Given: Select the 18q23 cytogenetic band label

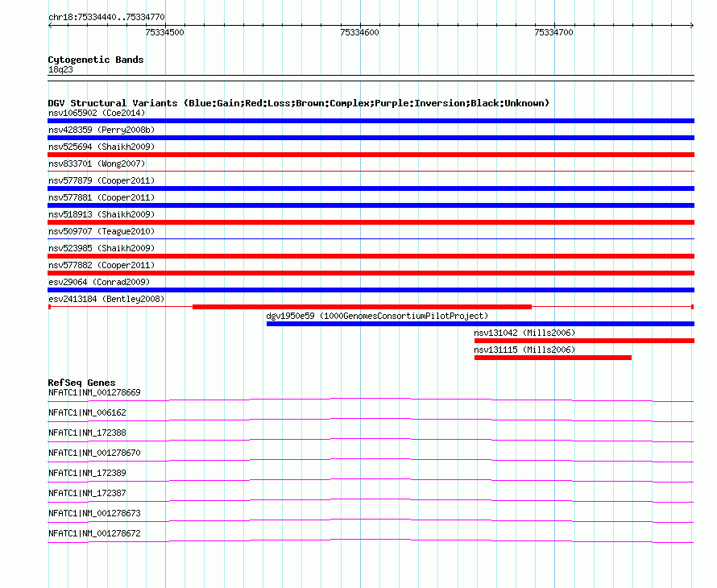Looking at the screenshot, I should 60,69.
